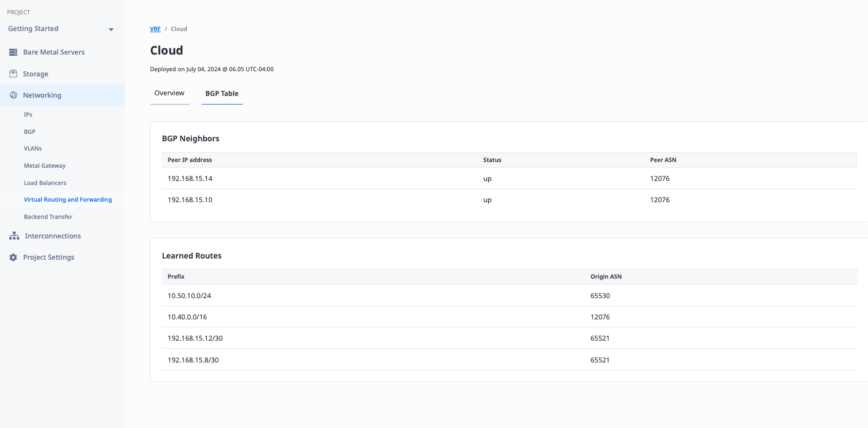Select Virtual Routing and Forwarding

click(x=68, y=199)
